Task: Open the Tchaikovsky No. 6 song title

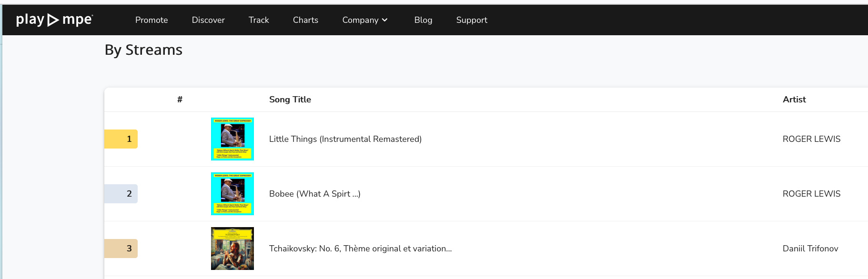Action: click(x=360, y=249)
